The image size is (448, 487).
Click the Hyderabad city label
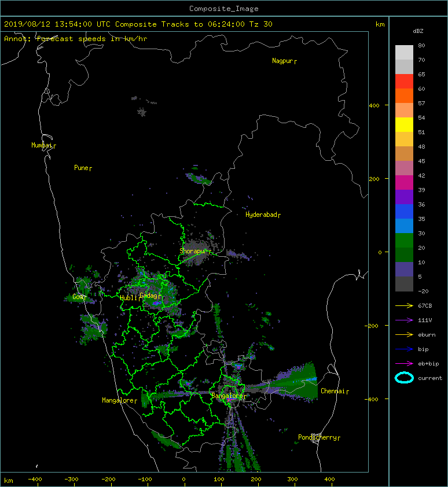coord(261,215)
